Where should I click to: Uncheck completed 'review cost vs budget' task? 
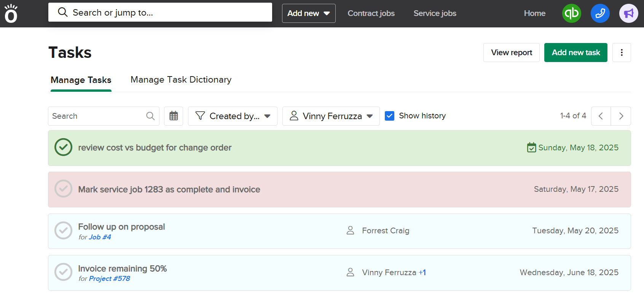pos(64,147)
